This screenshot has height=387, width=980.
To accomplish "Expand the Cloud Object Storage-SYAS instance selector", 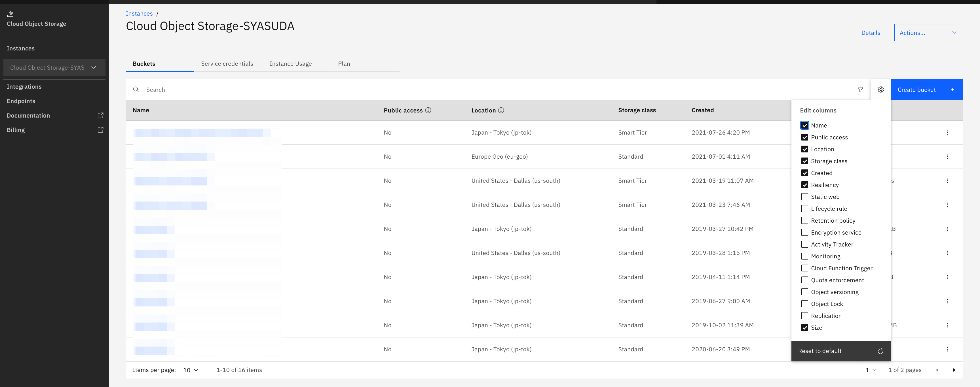I will pos(54,68).
